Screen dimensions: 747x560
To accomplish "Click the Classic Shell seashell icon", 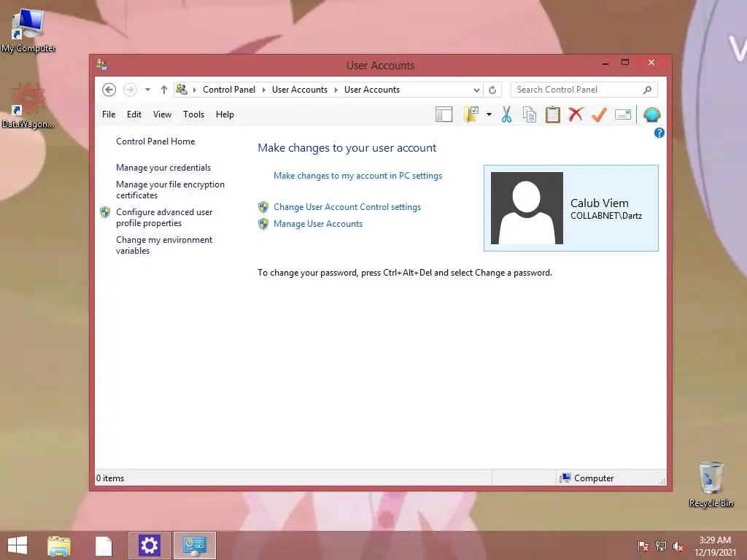I will click(651, 114).
